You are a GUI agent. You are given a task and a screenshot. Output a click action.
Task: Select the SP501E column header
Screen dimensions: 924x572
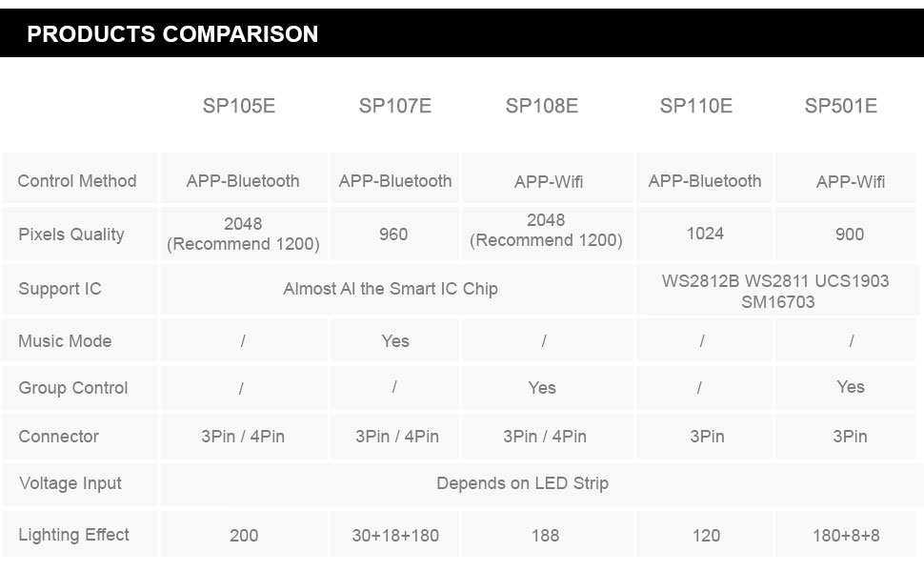tap(841, 106)
